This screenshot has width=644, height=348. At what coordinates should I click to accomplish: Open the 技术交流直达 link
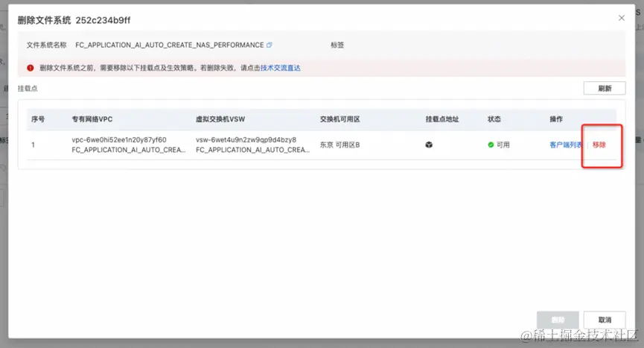(x=280, y=68)
